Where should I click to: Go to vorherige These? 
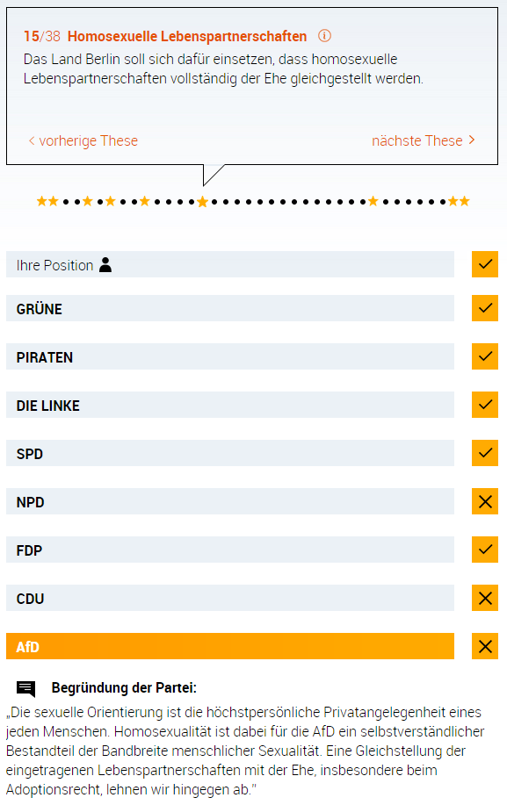pos(83,140)
